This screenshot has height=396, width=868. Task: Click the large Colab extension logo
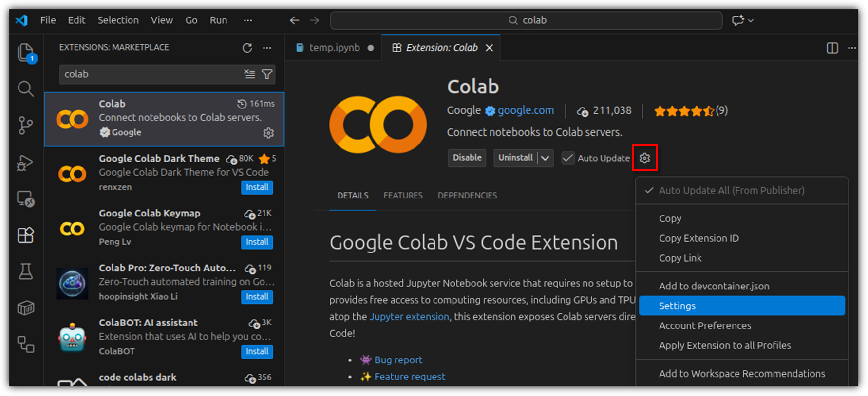(378, 125)
